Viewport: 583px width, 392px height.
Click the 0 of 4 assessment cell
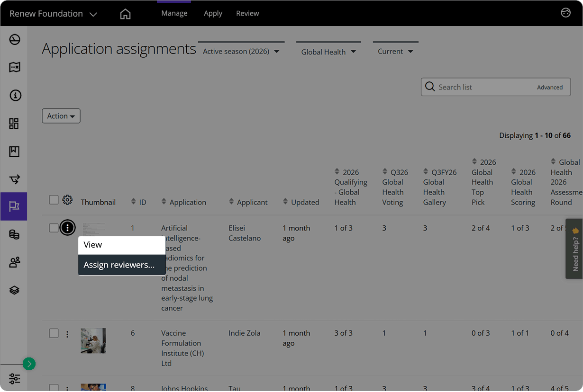[x=560, y=333]
